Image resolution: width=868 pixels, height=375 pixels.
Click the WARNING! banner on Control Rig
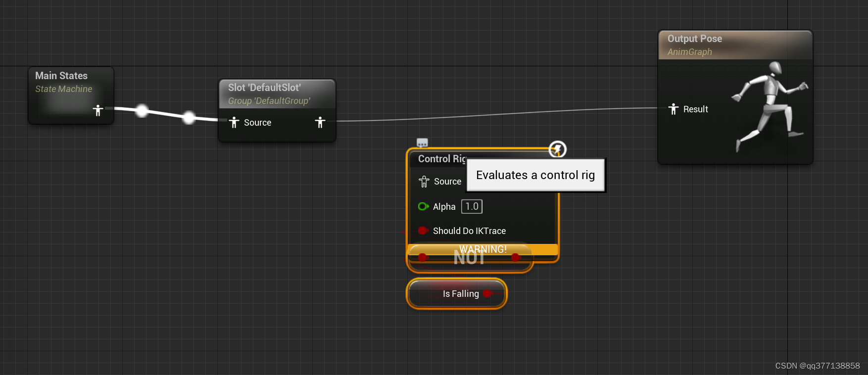[x=483, y=249]
